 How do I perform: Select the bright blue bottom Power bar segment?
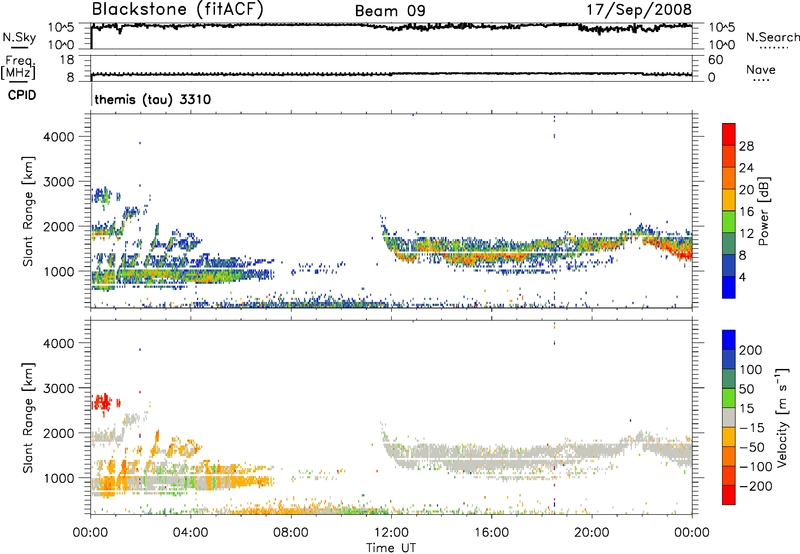pos(729,288)
